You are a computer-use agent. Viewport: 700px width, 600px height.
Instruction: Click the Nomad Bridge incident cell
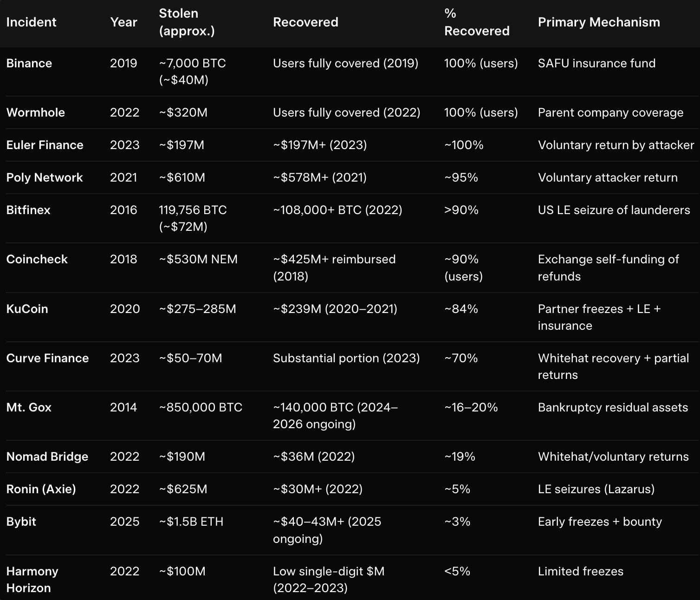[x=47, y=457]
